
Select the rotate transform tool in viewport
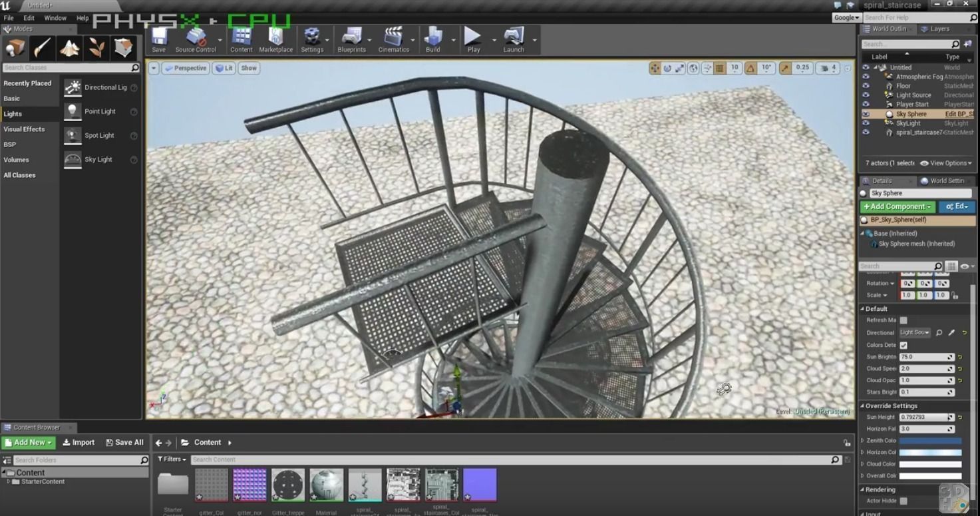(668, 67)
